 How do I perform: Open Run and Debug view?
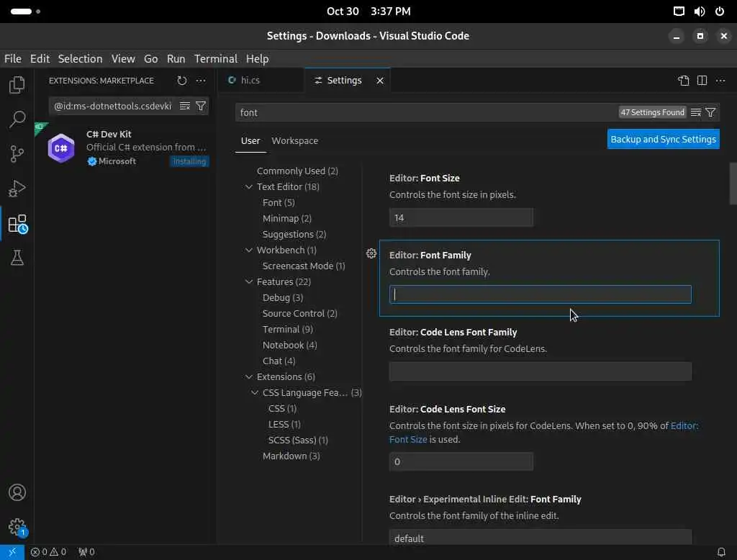(x=17, y=189)
